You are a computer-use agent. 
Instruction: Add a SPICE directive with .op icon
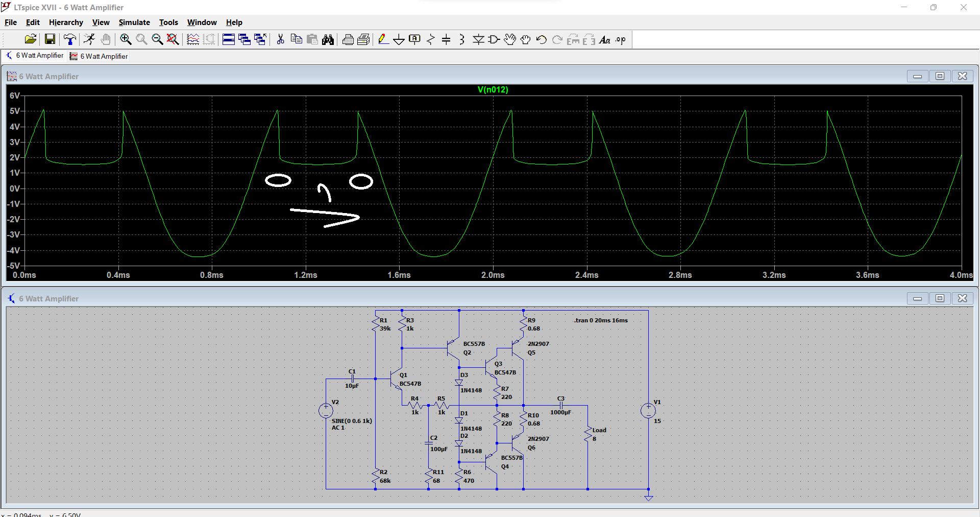[621, 39]
